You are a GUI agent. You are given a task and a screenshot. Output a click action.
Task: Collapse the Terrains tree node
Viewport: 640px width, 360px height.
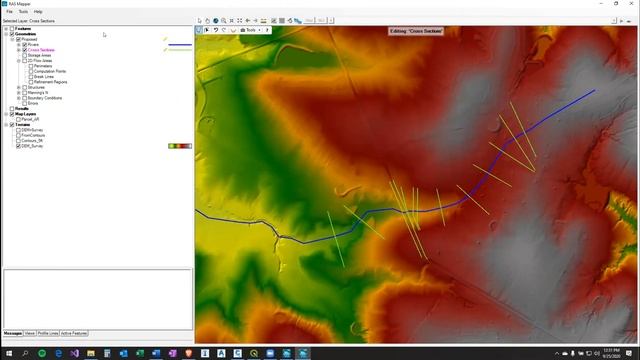(6, 124)
